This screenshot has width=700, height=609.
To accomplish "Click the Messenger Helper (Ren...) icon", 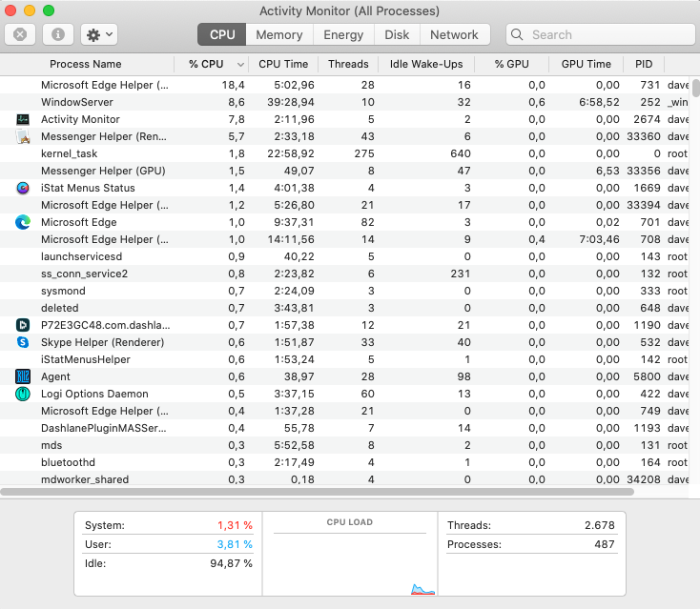I will (23, 136).
